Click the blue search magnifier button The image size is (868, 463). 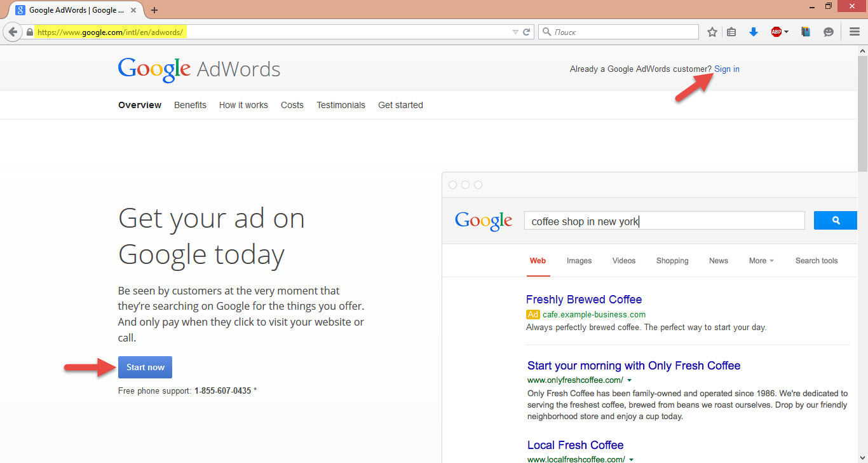coord(836,221)
